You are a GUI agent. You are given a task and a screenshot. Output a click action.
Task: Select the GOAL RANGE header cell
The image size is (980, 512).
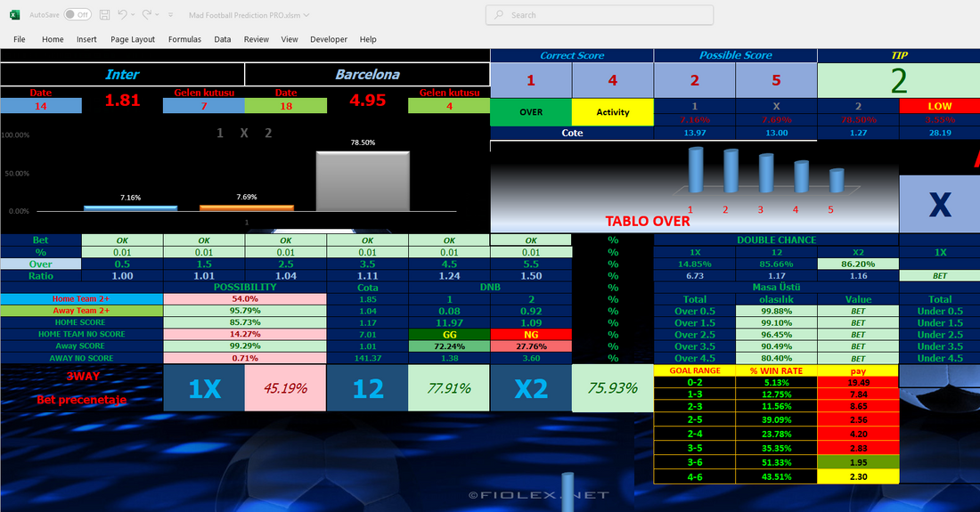point(695,371)
